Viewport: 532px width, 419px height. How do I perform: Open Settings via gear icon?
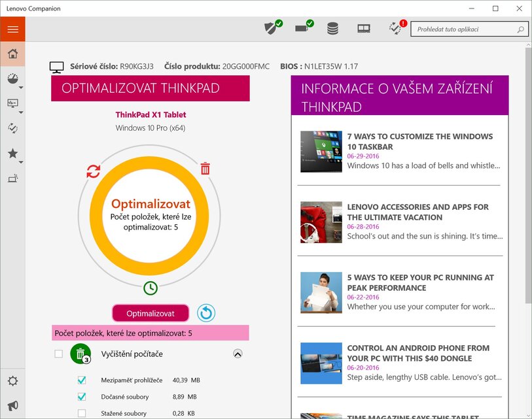(13, 380)
